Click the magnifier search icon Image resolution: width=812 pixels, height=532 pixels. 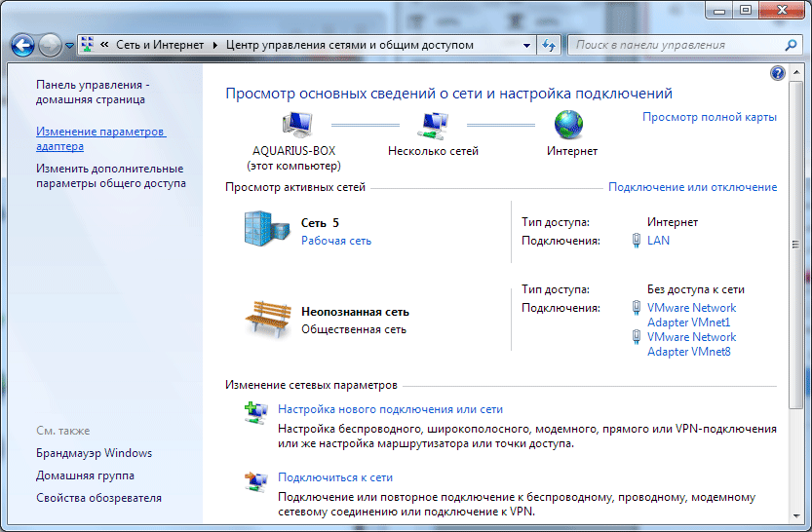[x=791, y=46]
